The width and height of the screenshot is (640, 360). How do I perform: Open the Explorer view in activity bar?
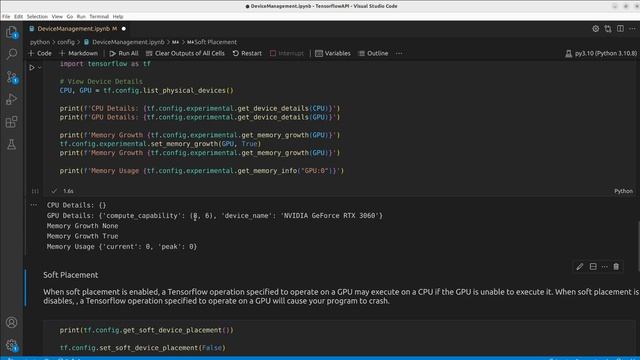tap(11, 32)
